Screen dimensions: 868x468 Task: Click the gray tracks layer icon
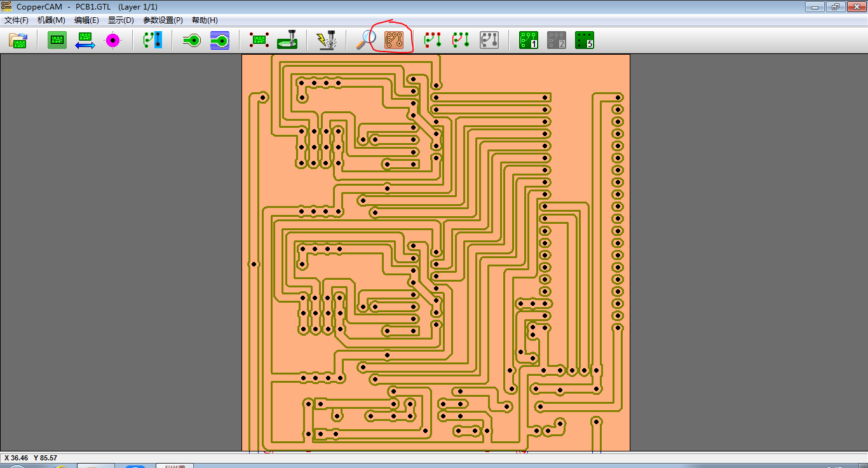(x=489, y=41)
